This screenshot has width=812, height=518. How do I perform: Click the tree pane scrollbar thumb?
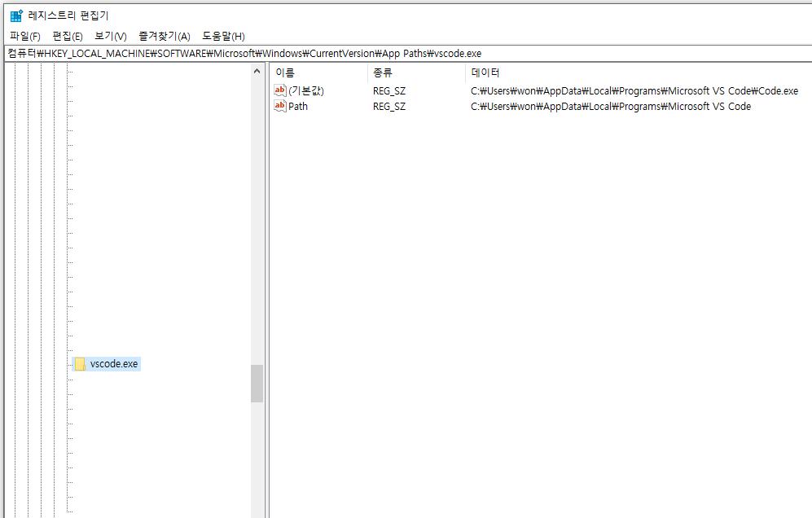point(257,384)
